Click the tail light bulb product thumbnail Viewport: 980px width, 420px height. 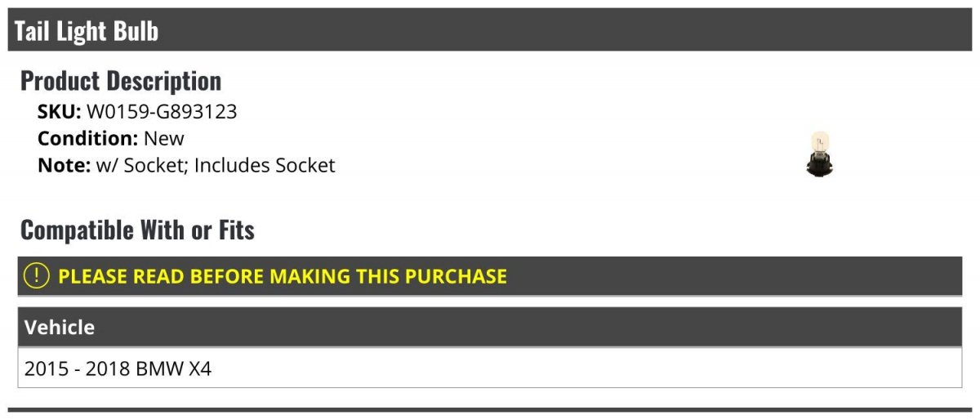819,154
